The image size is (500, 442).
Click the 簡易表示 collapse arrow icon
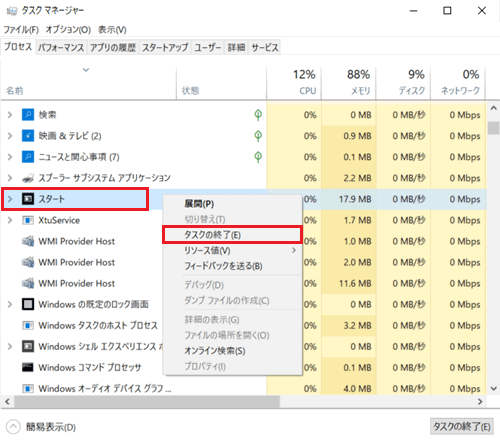point(13,427)
